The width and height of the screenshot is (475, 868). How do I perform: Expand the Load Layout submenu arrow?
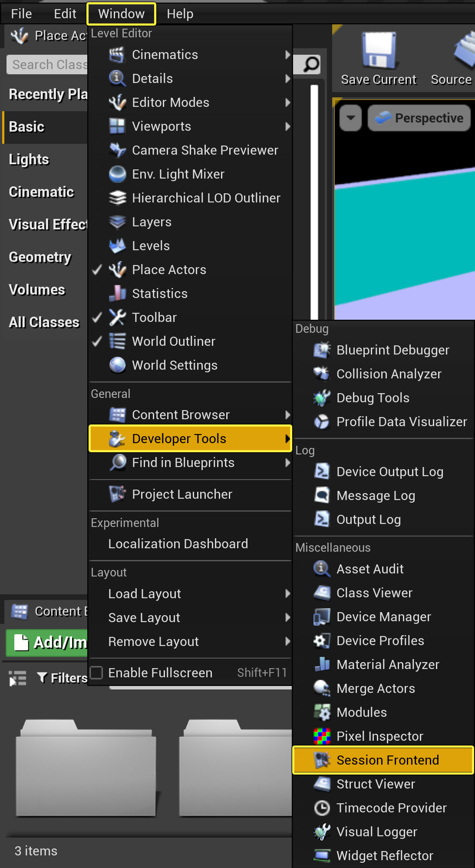[287, 594]
